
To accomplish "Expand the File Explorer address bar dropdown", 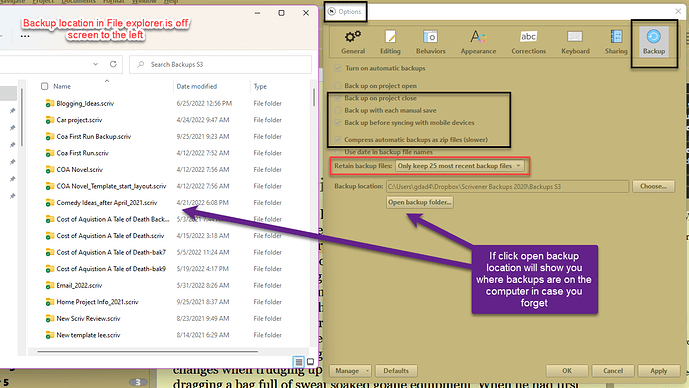I will click(95, 64).
